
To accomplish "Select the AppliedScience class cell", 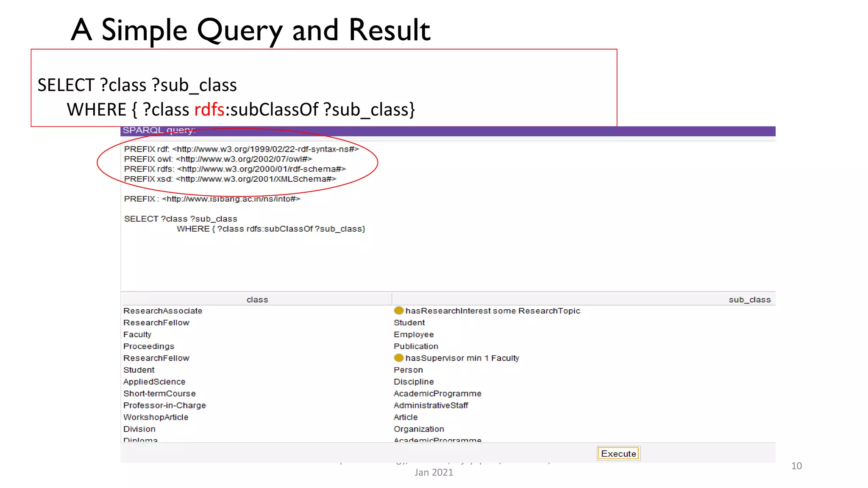I will [154, 382].
